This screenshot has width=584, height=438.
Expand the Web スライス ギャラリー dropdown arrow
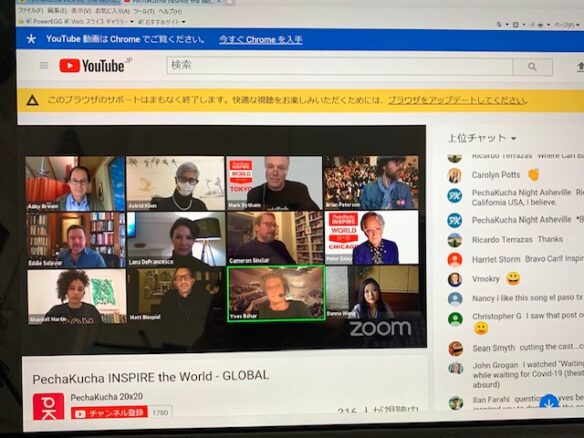point(132,22)
